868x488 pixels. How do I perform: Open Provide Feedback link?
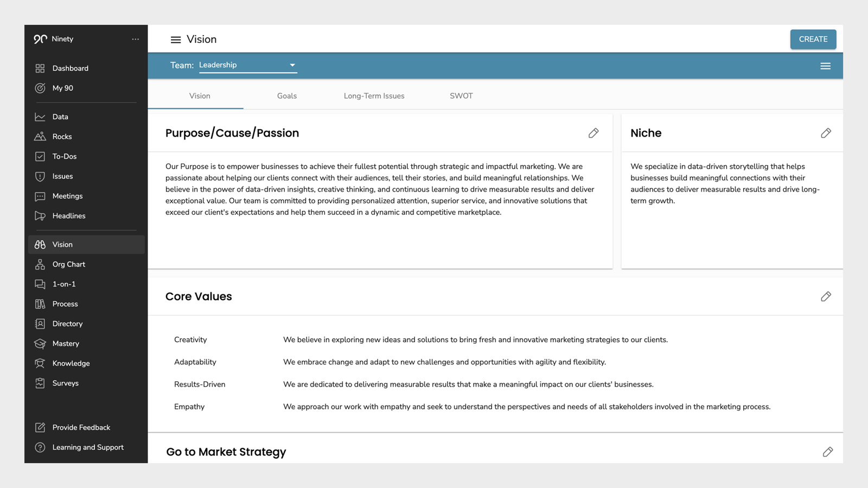pos(80,427)
